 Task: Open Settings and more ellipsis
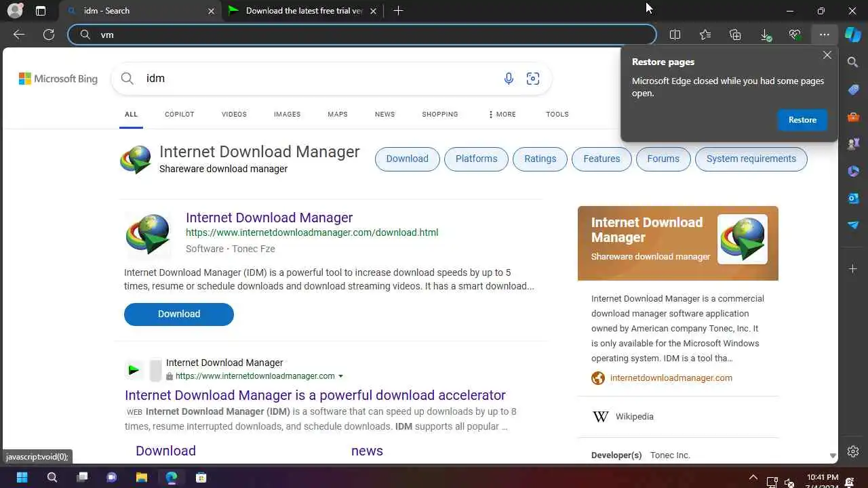point(824,35)
